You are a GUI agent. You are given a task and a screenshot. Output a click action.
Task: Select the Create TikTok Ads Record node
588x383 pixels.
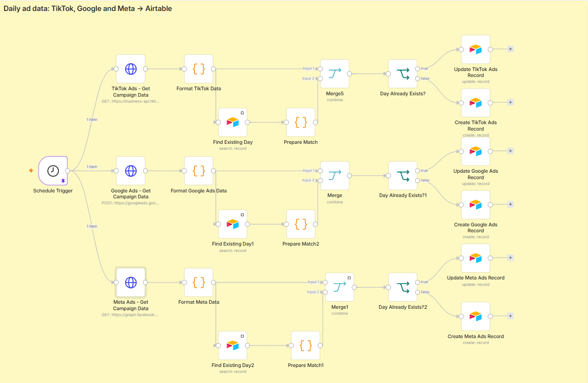[476, 103]
